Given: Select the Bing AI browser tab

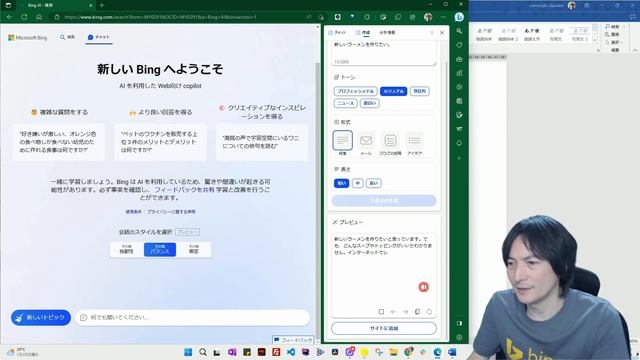Looking at the screenshot, I should (x=55, y=5).
